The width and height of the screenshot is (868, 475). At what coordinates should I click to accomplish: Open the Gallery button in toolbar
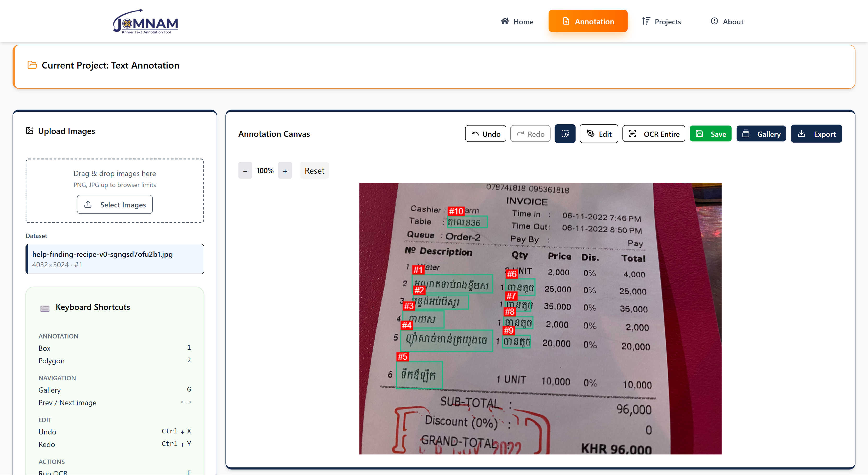(x=761, y=134)
